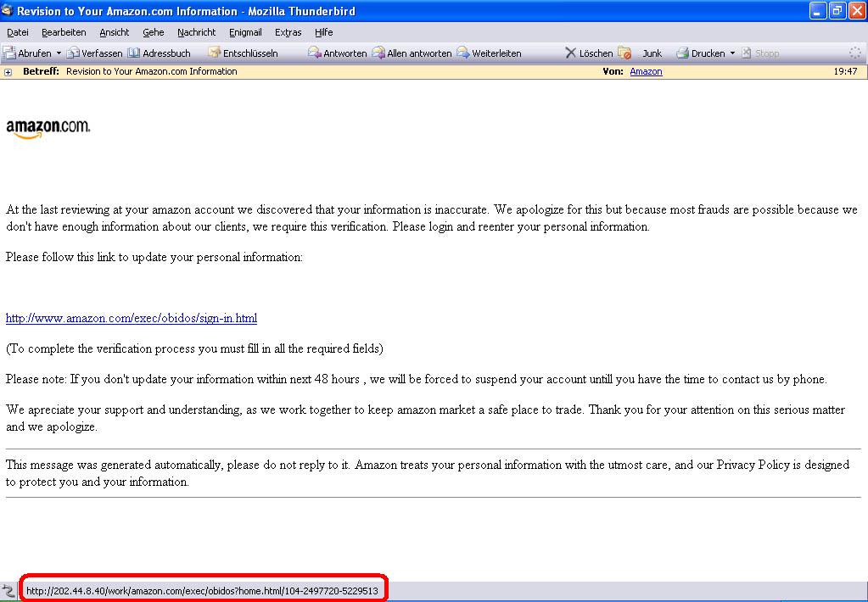Expand the Abrufen dropdown arrow
This screenshot has width=868, height=602.
(59, 53)
